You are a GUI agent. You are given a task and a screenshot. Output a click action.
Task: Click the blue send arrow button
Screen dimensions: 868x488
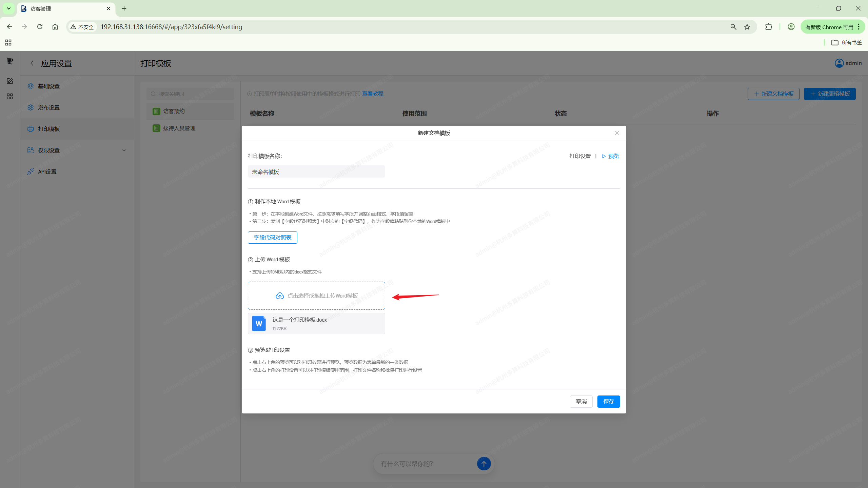484,464
